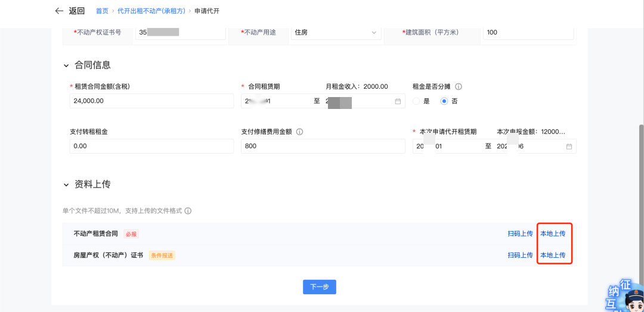The image size is (644, 312).
Task: Click the page vertical scrollbar
Action: [641, 205]
